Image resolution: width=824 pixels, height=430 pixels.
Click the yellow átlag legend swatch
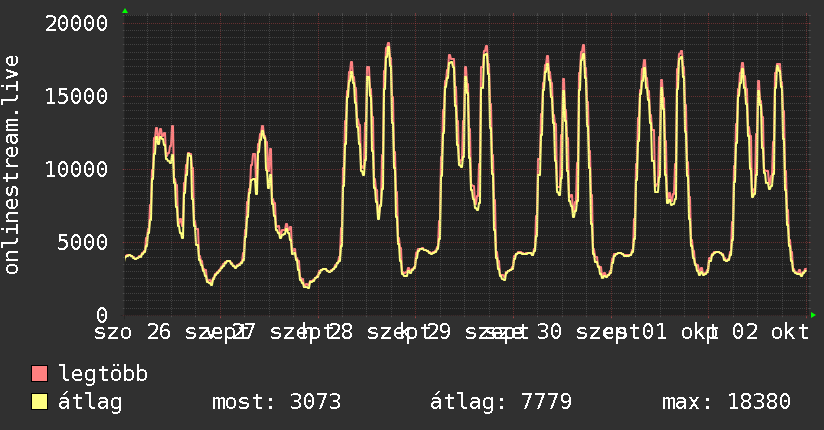pos(39,402)
